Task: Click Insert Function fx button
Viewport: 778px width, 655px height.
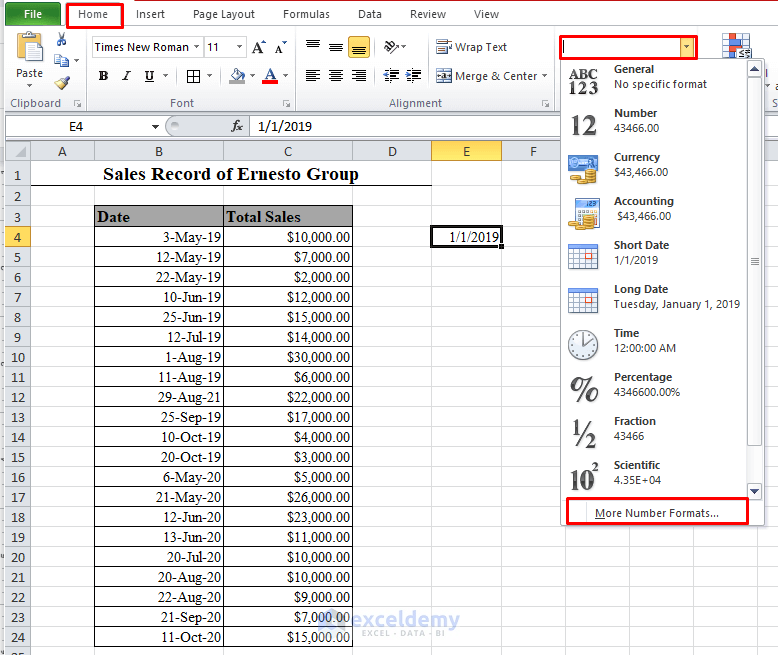Action: pos(237,127)
